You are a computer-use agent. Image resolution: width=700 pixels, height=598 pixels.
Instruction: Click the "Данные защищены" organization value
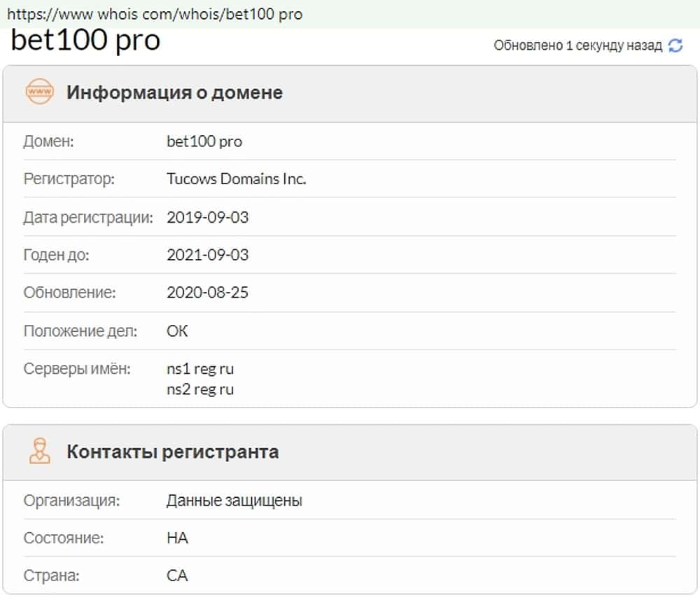tap(234, 501)
